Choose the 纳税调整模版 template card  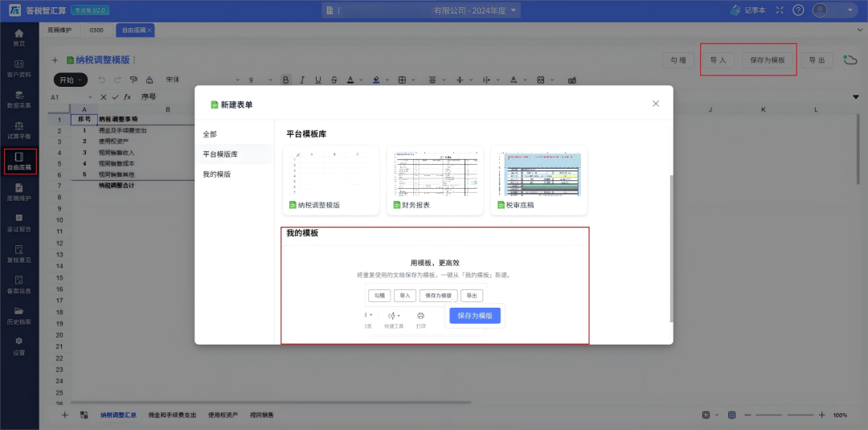(x=331, y=180)
